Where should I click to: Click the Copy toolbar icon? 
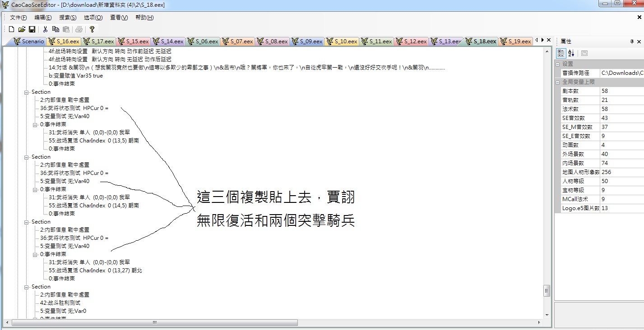point(56,29)
